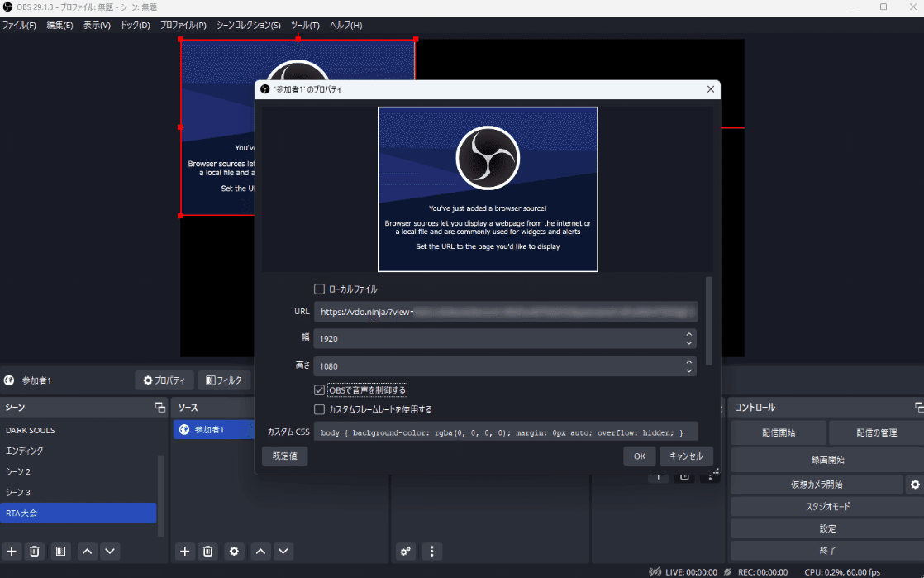Image resolution: width=924 pixels, height=578 pixels.
Task: Click the OBS logo in properties dialog title
Action: point(265,89)
